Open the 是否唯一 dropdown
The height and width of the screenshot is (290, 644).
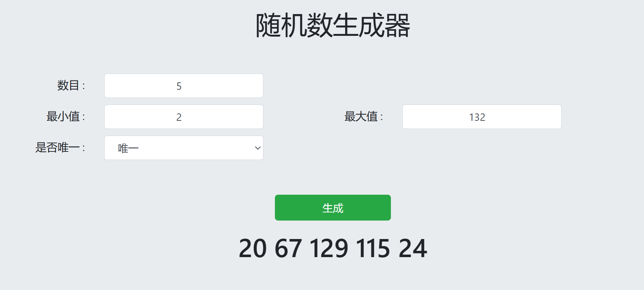coord(184,148)
